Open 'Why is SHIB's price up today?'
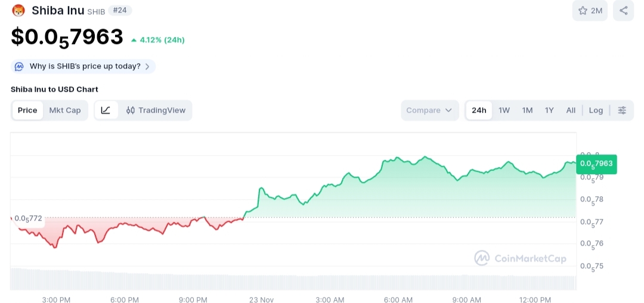The height and width of the screenshot is (303, 644). [85, 66]
